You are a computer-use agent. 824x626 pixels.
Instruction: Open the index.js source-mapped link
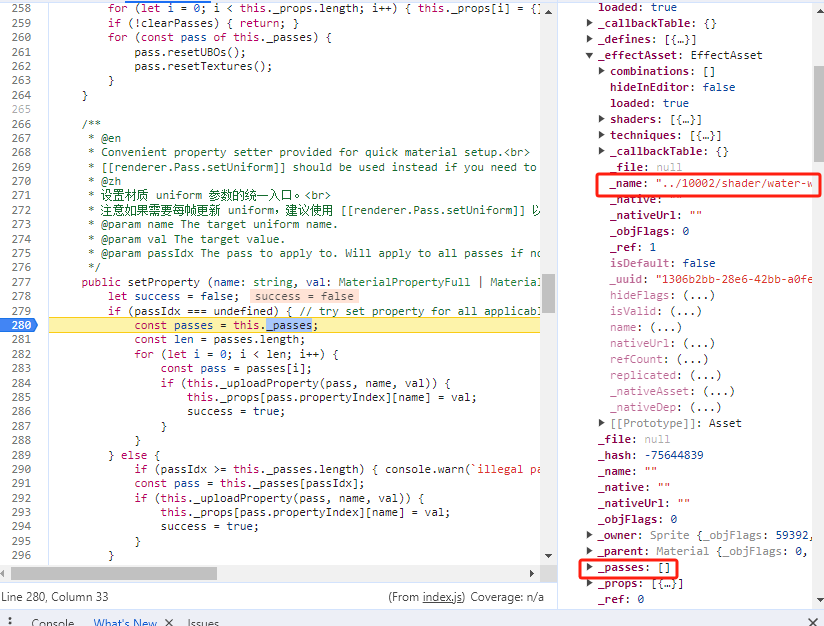click(443, 597)
